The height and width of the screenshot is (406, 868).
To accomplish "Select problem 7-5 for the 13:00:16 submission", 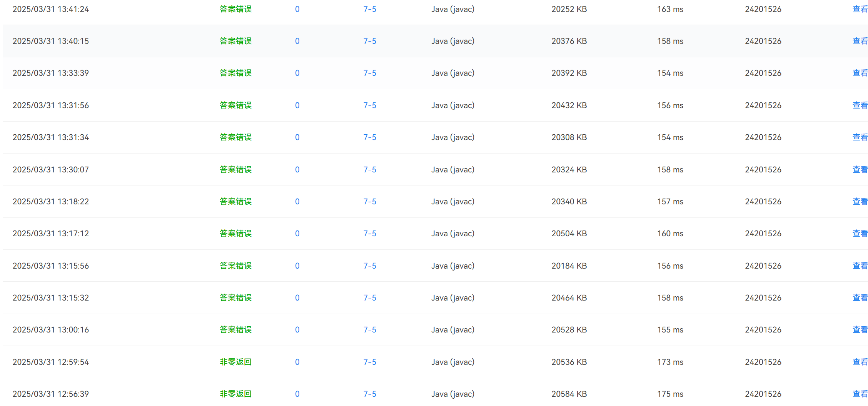I will pos(370,330).
